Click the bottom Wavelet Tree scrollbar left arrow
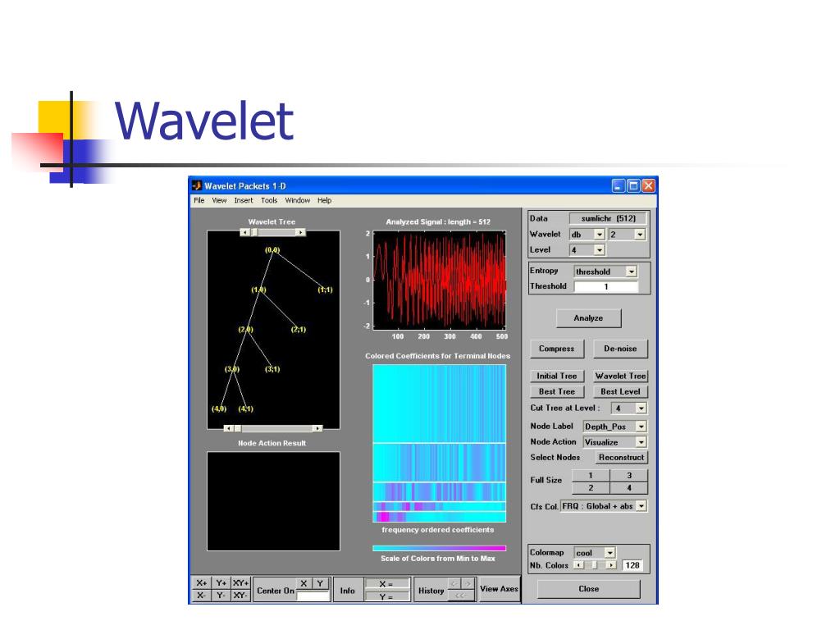The height and width of the screenshot is (630, 840). click(x=229, y=428)
